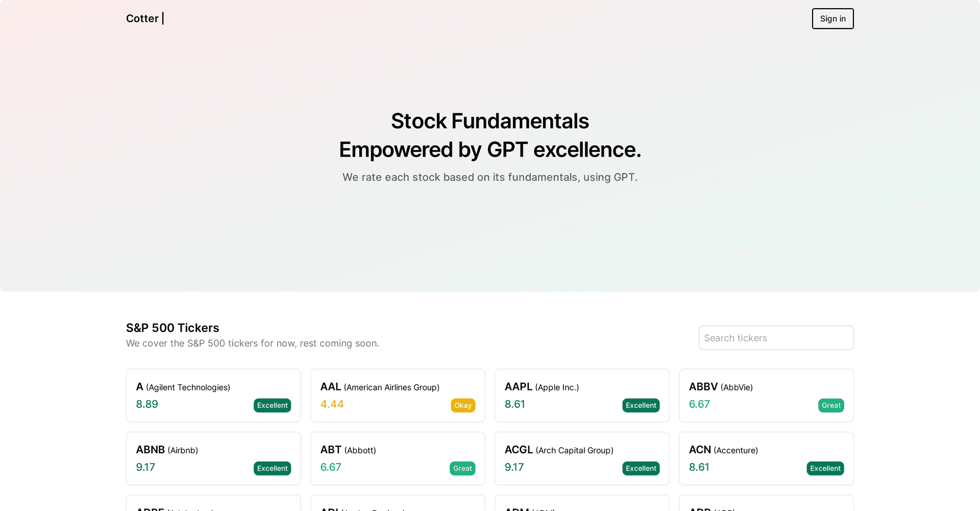Viewport: 980px width, 511px height.
Task: Focus the Search tickers input field
Action: tap(776, 338)
